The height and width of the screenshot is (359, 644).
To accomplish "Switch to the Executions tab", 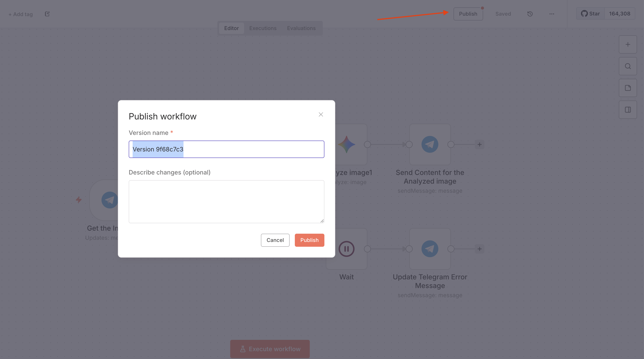I will [263, 28].
